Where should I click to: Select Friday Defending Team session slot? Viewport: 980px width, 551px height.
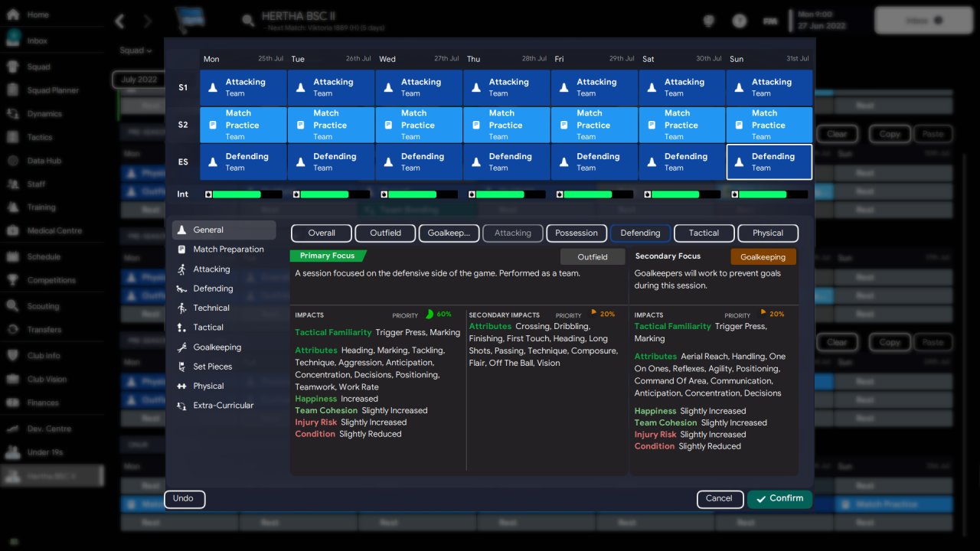pos(595,162)
